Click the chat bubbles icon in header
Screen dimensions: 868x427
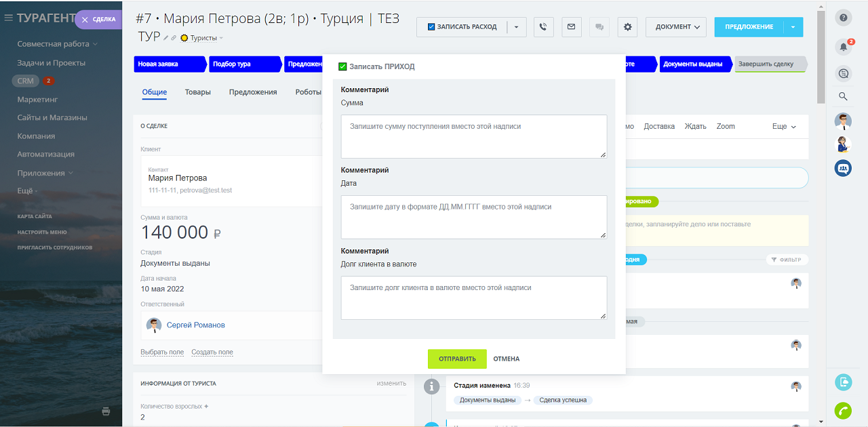coord(599,27)
